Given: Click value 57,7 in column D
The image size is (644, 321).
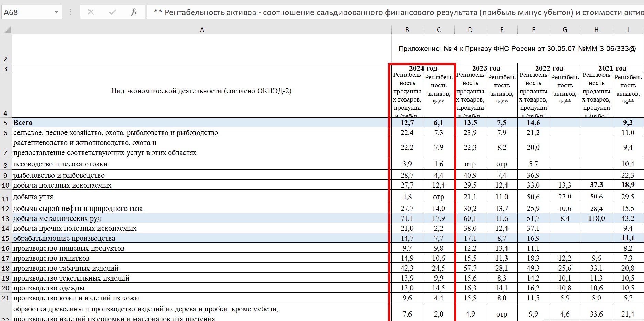Looking at the screenshot, I should pos(470,268).
